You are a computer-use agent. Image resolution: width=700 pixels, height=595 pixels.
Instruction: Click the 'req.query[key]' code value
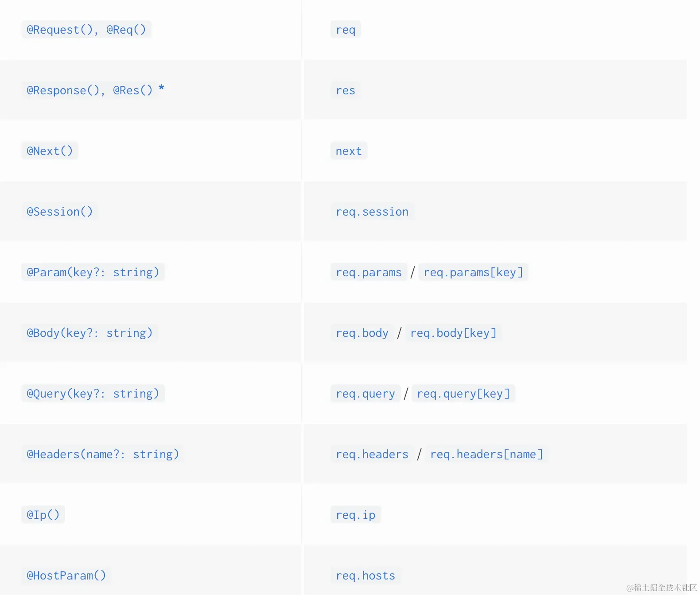pyautogui.click(x=463, y=394)
